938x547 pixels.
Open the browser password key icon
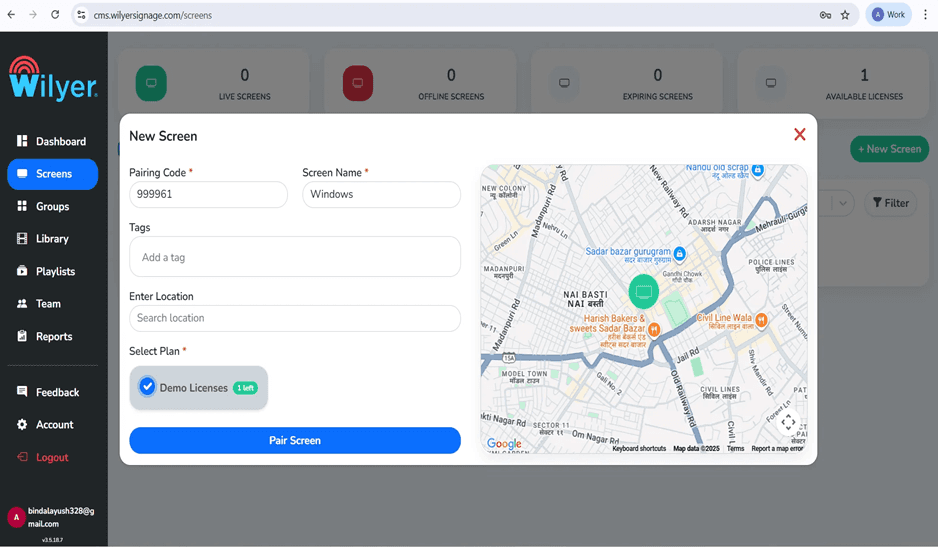pos(826,15)
